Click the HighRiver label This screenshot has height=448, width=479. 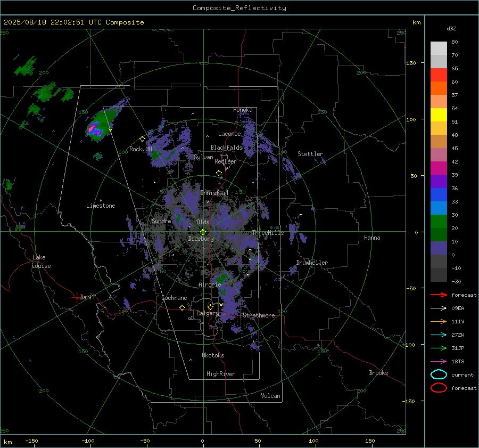[221, 374]
